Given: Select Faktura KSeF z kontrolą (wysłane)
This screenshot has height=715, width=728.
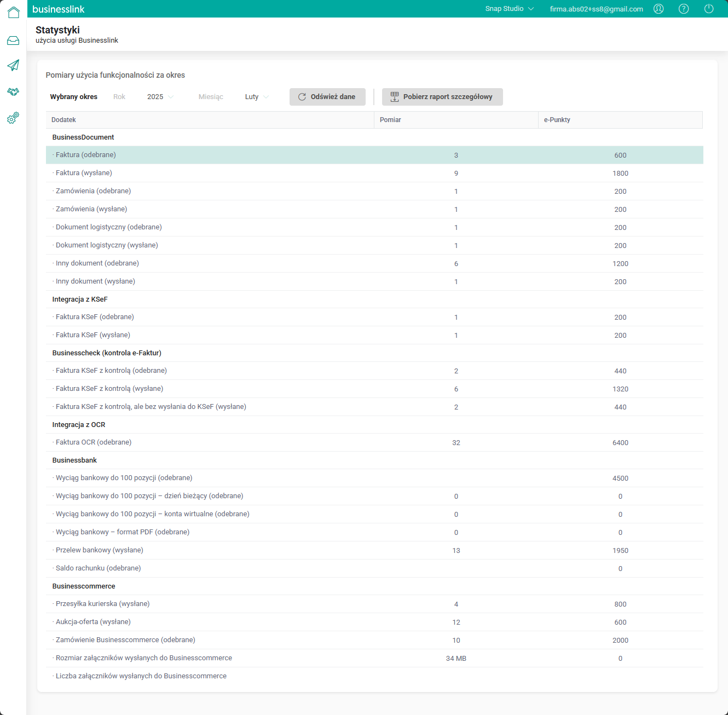Looking at the screenshot, I should click(374, 389).
